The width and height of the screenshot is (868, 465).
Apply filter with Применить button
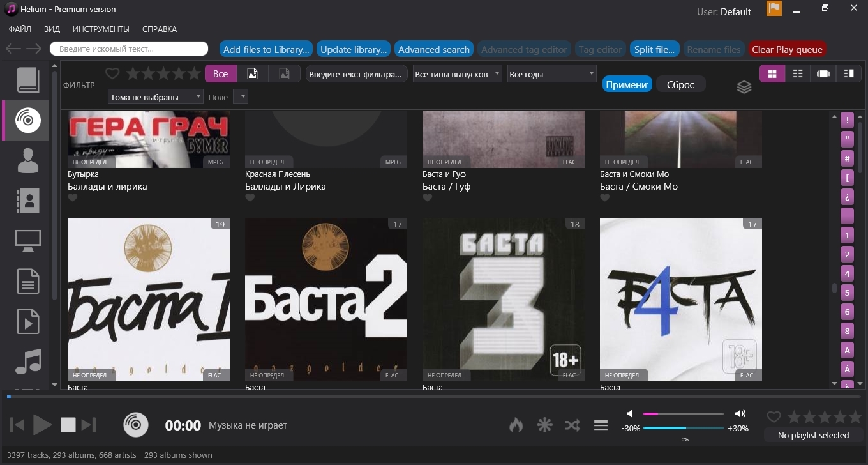point(627,84)
